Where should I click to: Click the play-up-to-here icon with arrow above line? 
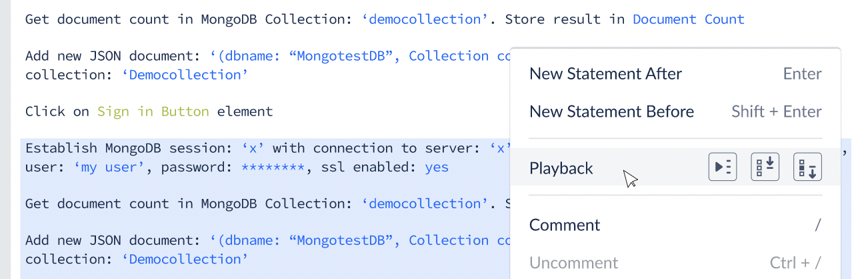coord(765,168)
